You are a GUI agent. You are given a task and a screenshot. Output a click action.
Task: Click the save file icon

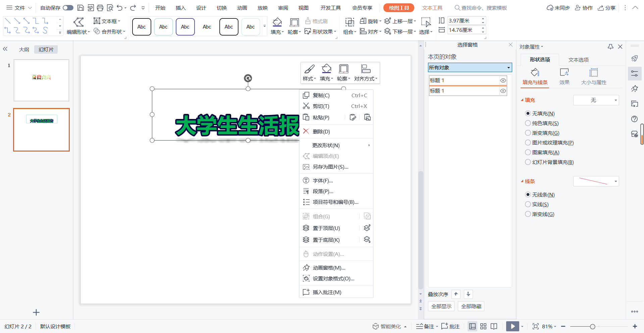point(80,8)
